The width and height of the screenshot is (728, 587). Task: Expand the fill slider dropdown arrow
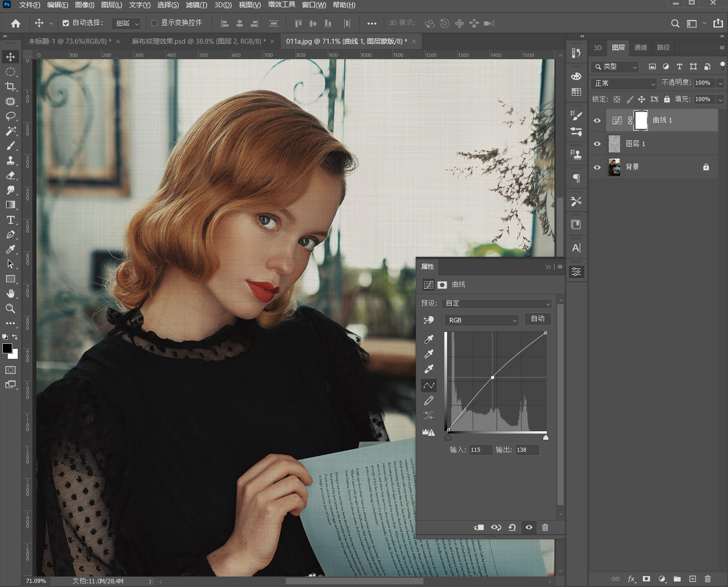coord(720,99)
